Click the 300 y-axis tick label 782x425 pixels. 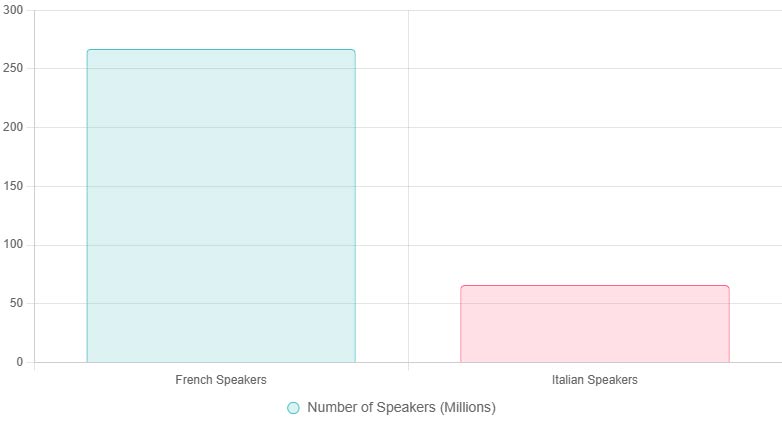13,10
